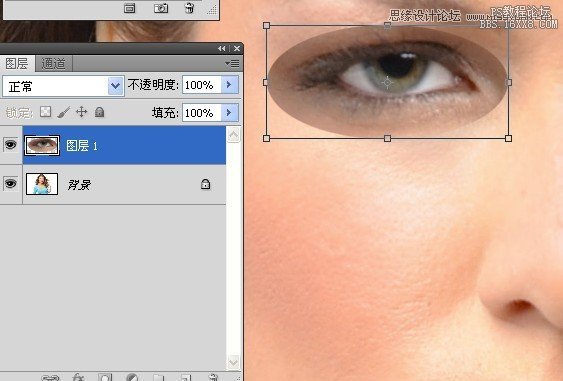Open the fx layer style menu
Viewport: 563px width, 381px height.
tap(78, 377)
